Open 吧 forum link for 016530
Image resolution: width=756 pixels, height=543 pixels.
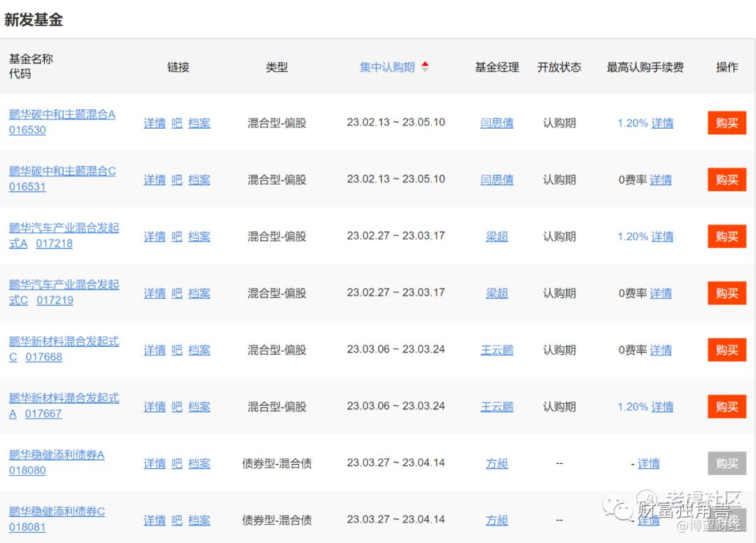pyautogui.click(x=177, y=123)
